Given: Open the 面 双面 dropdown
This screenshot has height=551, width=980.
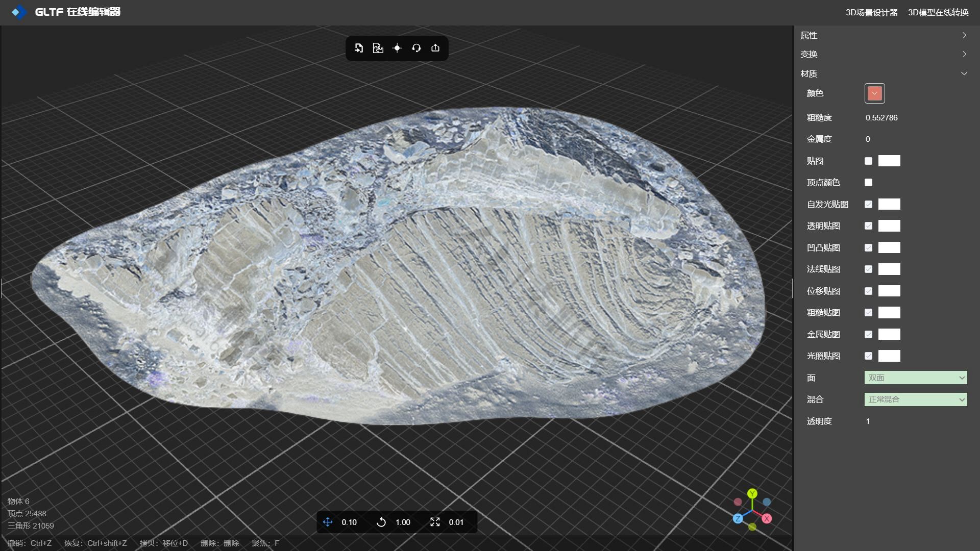Looking at the screenshot, I should click(x=916, y=378).
